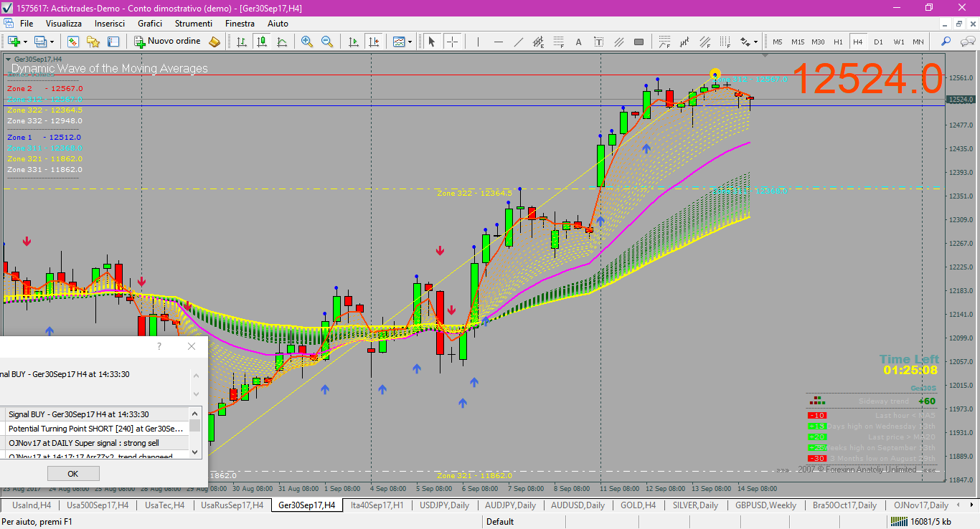Click the connection status 16081/5 kb indicator
Viewport: 980px width, 529px height.
920,522
